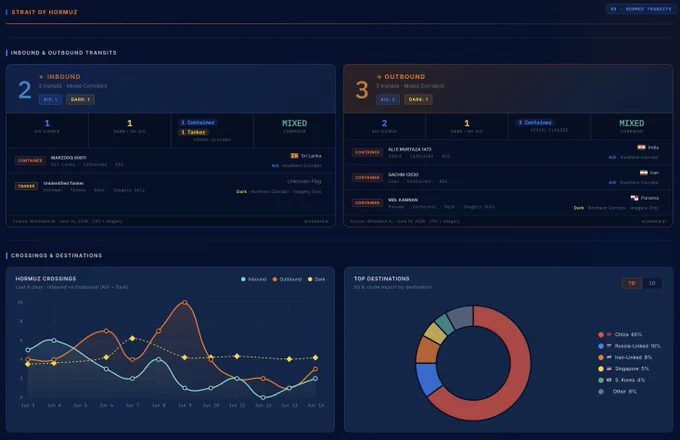Click the Inbound card source footer text
The height and width of the screenshot is (440, 680).
(x=67, y=221)
